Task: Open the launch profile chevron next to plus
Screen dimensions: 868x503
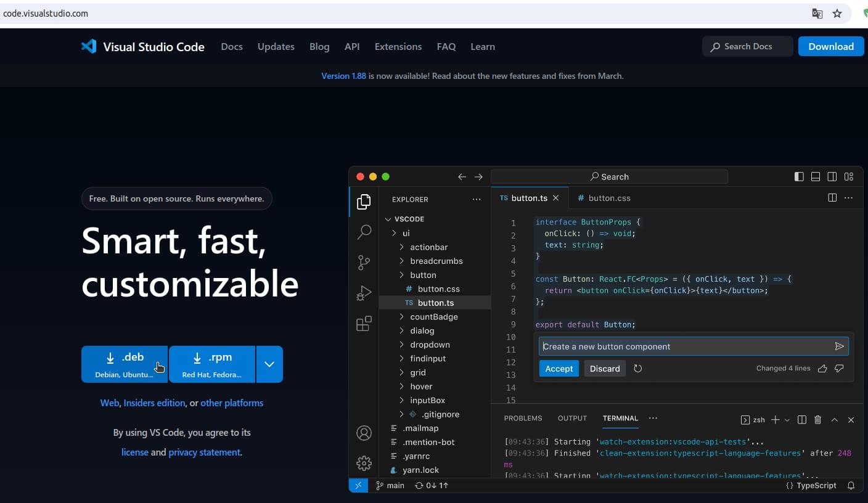Action: (x=787, y=420)
